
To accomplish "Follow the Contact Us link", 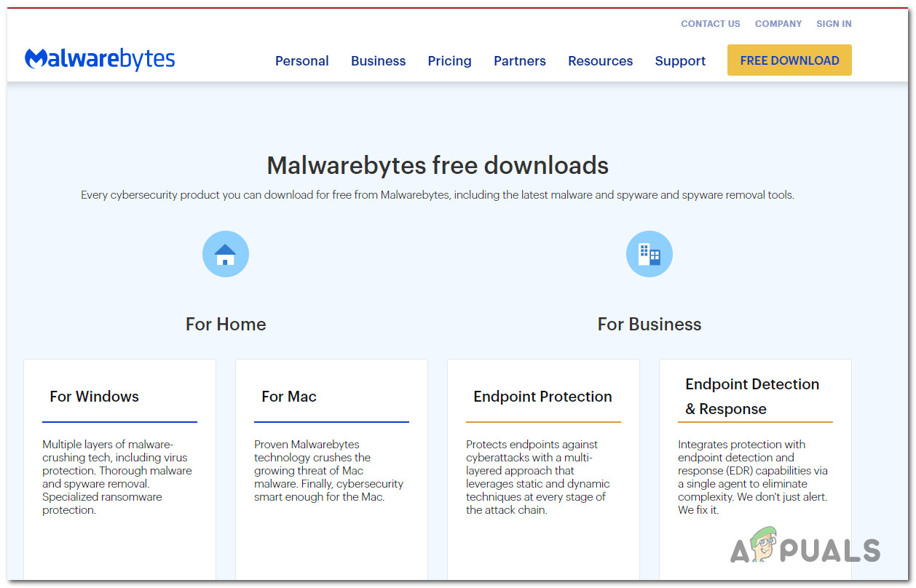I will 710,24.
